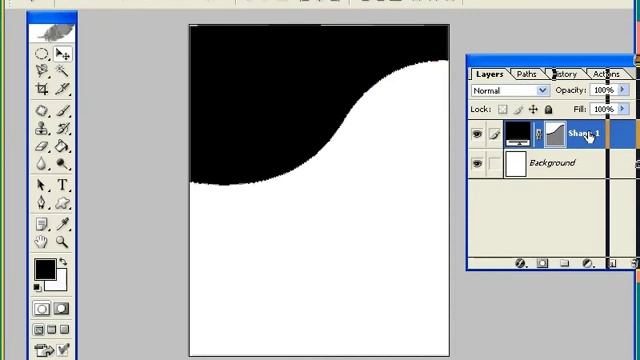Image resolution: width=640 pixels, height=360 pixels.
Task: Select the Paint Bucket tool
Action: click(62, 146)
